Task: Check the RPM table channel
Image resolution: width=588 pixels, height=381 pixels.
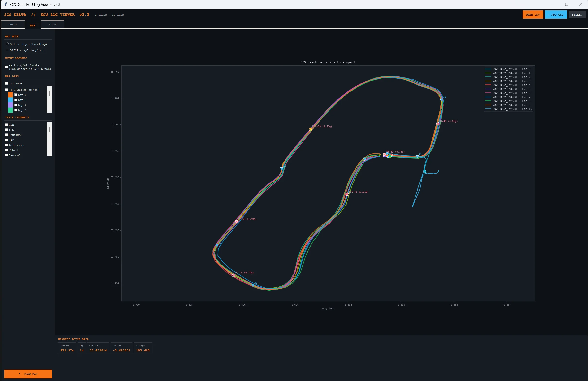Action: click(x=6, y=125)
